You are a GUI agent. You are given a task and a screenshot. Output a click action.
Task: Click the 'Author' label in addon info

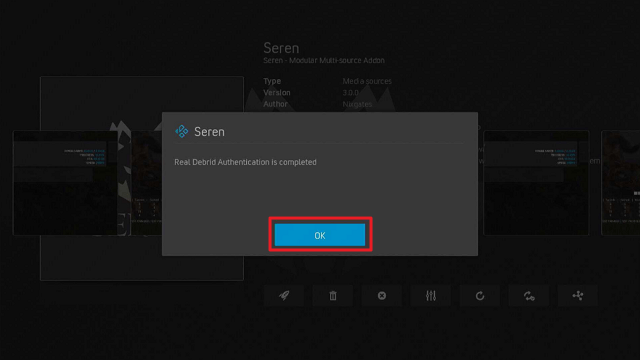click(275, 104)
